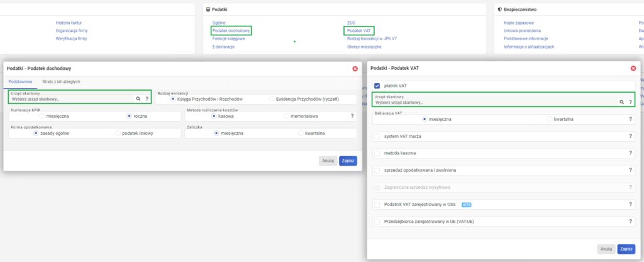This screenshot has height=262, width=644.
Task: Close the Podatek VAT dialog
Action: [633, 67]
